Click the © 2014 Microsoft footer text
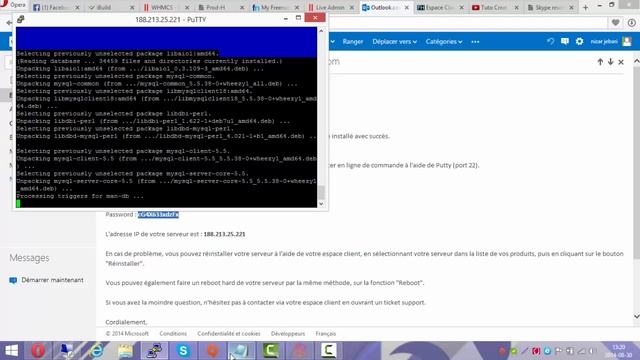The image size is (640, 360). (127, 333)
